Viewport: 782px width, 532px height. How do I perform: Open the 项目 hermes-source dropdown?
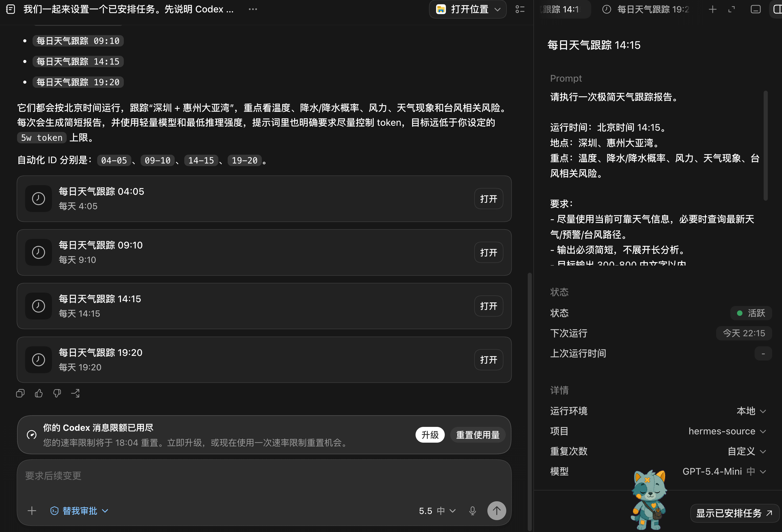(x=727, y=431)
